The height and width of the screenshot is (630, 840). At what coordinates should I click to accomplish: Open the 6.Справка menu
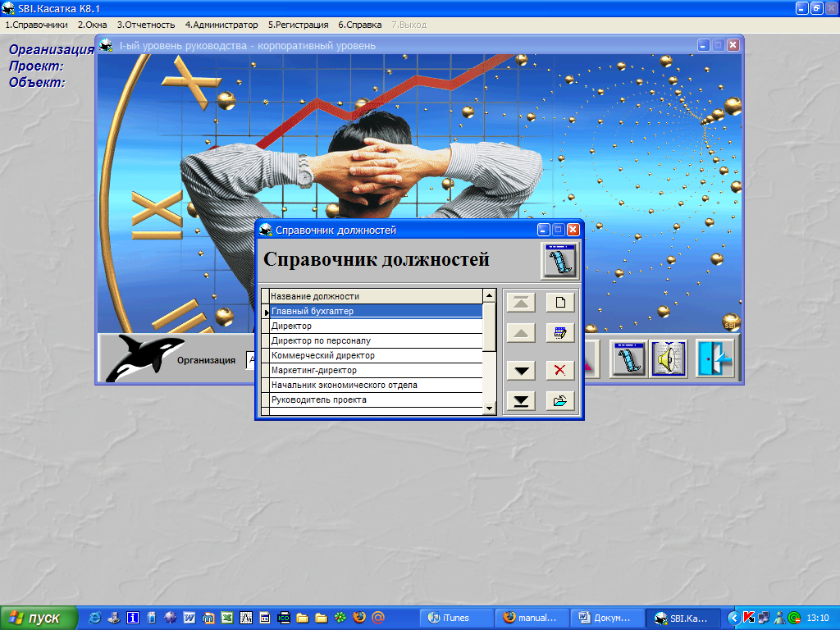tap(359, 25)
